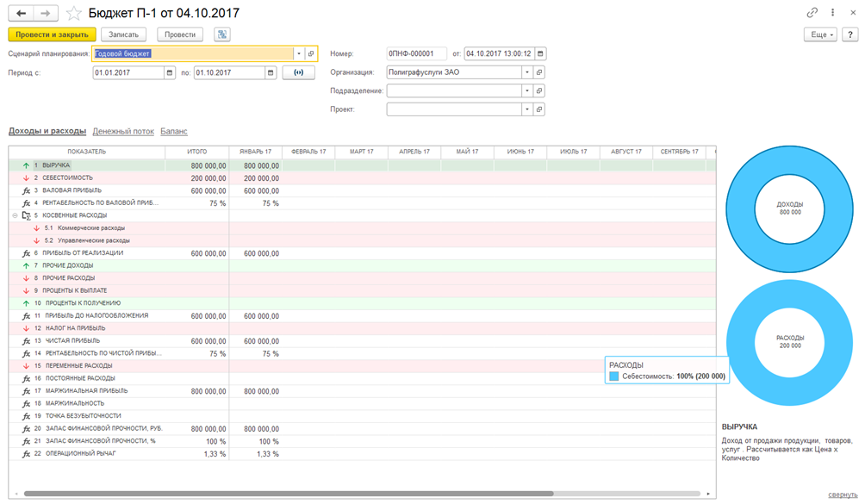This screenshot has width=865, height=504.
Task: Click the Записать button
Action: pyautogui.click(x=123, y=34)
